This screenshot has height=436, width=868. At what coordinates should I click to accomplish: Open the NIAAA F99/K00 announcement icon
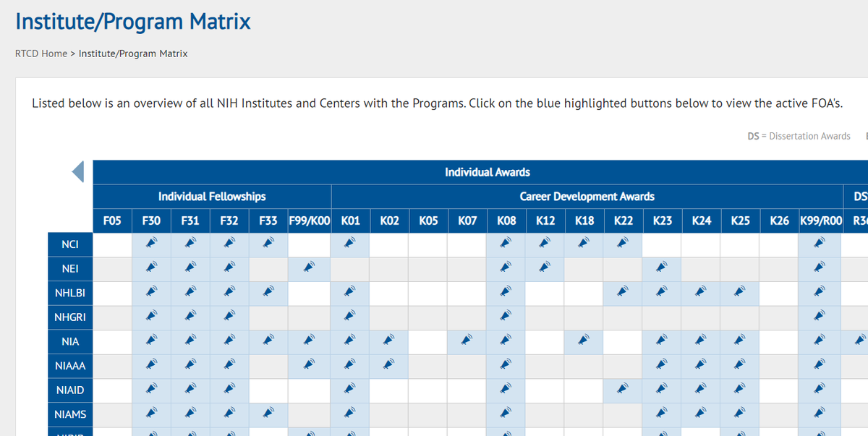(307, 365)
